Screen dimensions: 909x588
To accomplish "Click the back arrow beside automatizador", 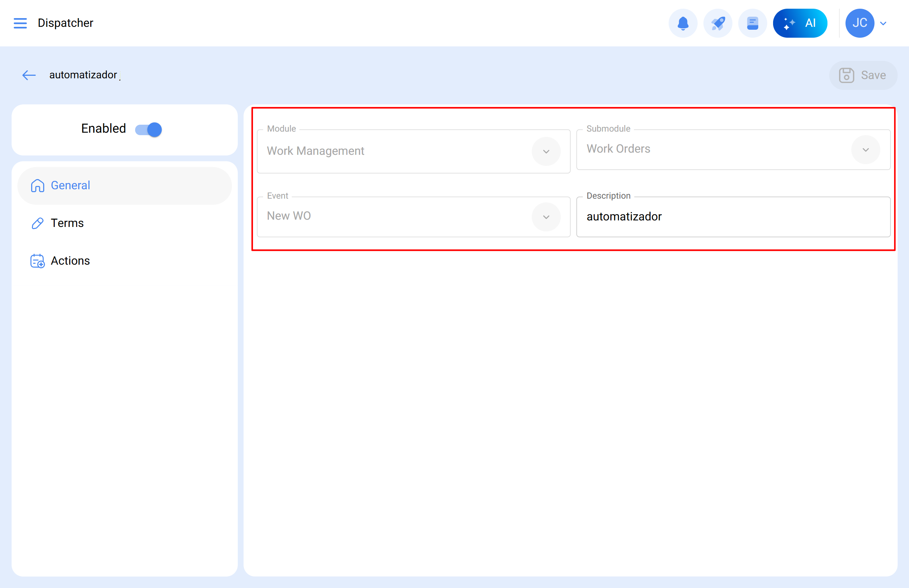I will tap(29, 75).
